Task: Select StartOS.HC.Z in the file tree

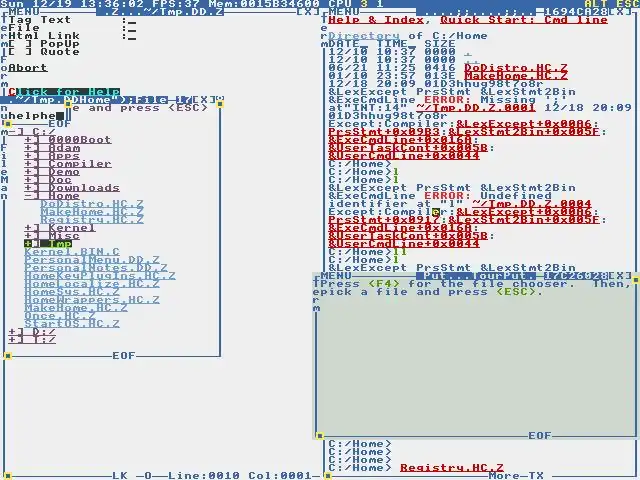Action: coord(72,324)
